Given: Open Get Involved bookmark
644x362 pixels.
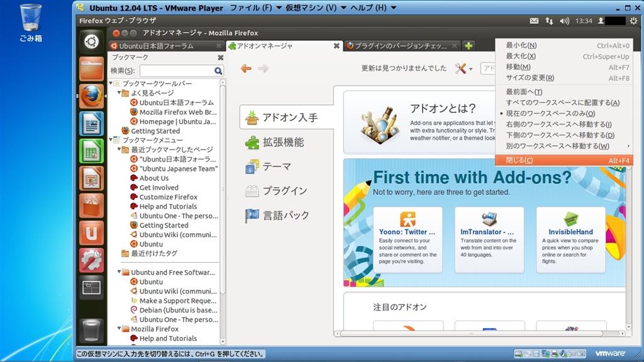Looking at the screenshot, I should click(x=159, y=187).
